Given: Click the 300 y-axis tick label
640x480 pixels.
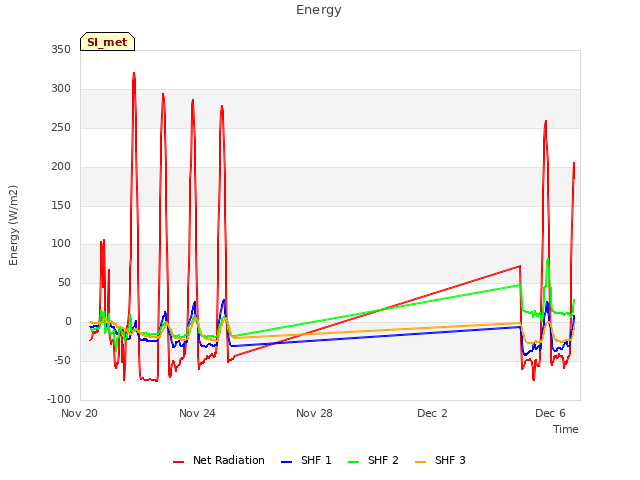Looking at the screenshot, I should [61, 89].
